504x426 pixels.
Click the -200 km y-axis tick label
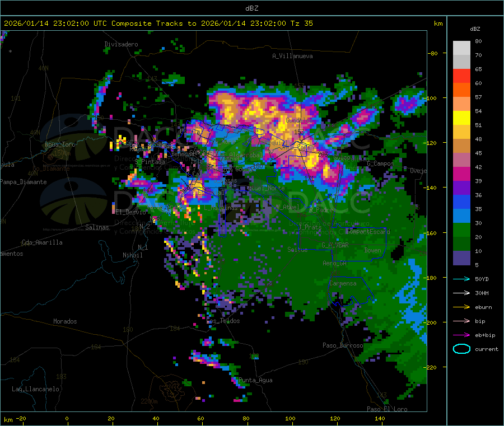coord(432,322)
